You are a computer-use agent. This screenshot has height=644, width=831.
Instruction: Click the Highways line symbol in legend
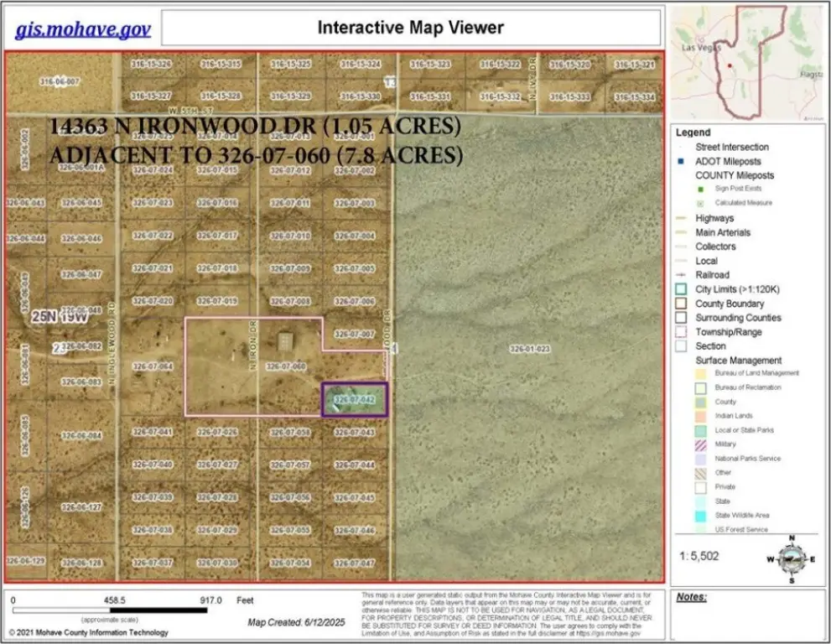tap(682, 218)
